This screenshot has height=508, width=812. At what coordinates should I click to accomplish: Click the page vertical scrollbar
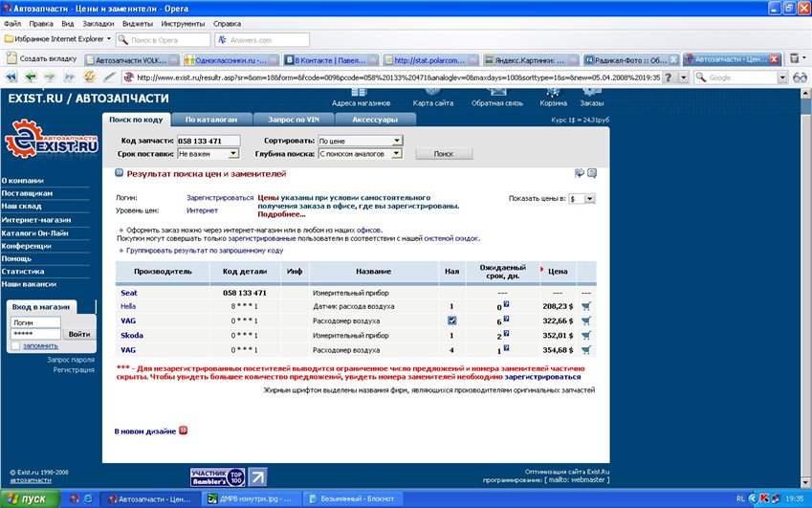[x=805, y=287]
